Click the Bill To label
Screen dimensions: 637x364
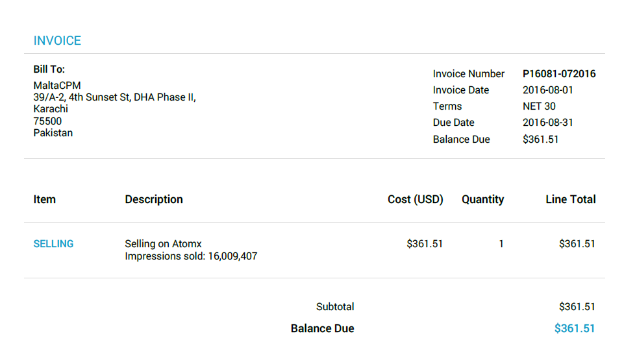click(49, 69)
